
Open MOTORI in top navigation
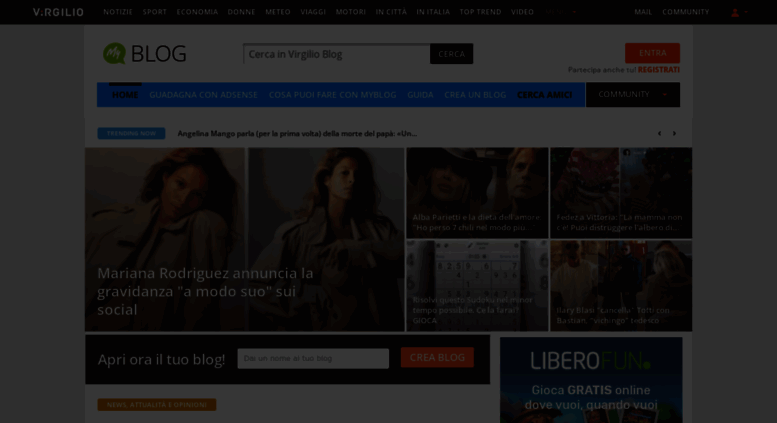tap(351, 12)
